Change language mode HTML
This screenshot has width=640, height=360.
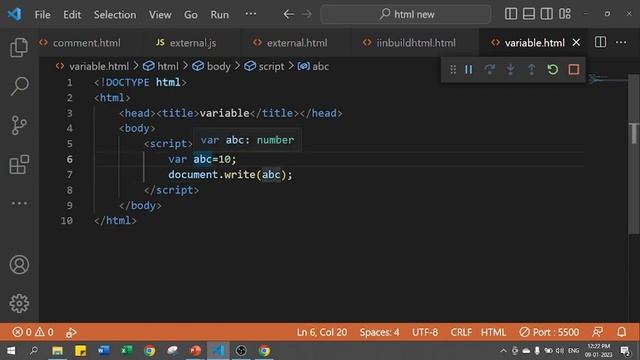coord(493,332)
